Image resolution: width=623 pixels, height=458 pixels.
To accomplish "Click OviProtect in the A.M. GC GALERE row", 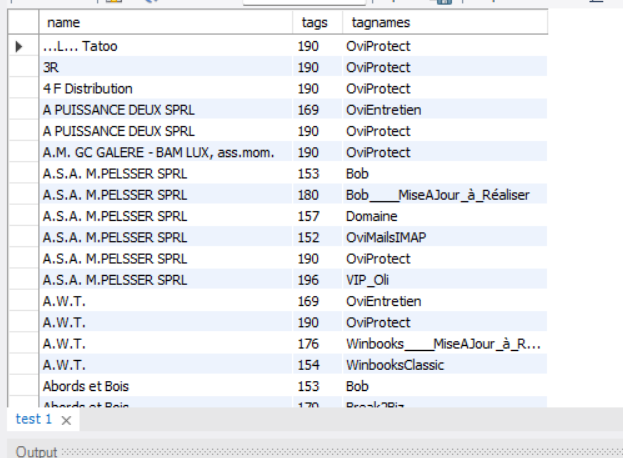I will tap(445, 152).
